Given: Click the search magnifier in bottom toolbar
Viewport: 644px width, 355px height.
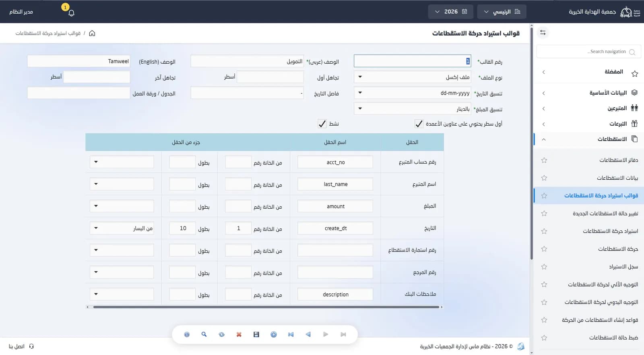Looking at the screenshot, I should tap(204, 334).
